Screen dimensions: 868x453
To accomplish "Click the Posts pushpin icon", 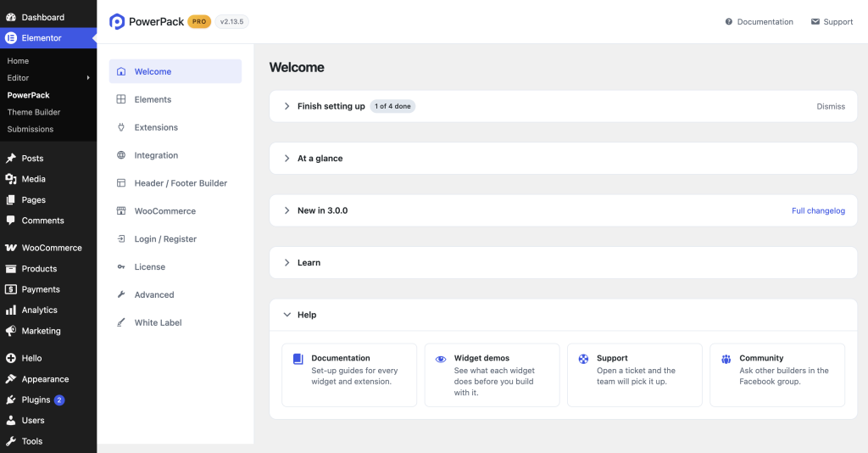I will pos(10,159).
